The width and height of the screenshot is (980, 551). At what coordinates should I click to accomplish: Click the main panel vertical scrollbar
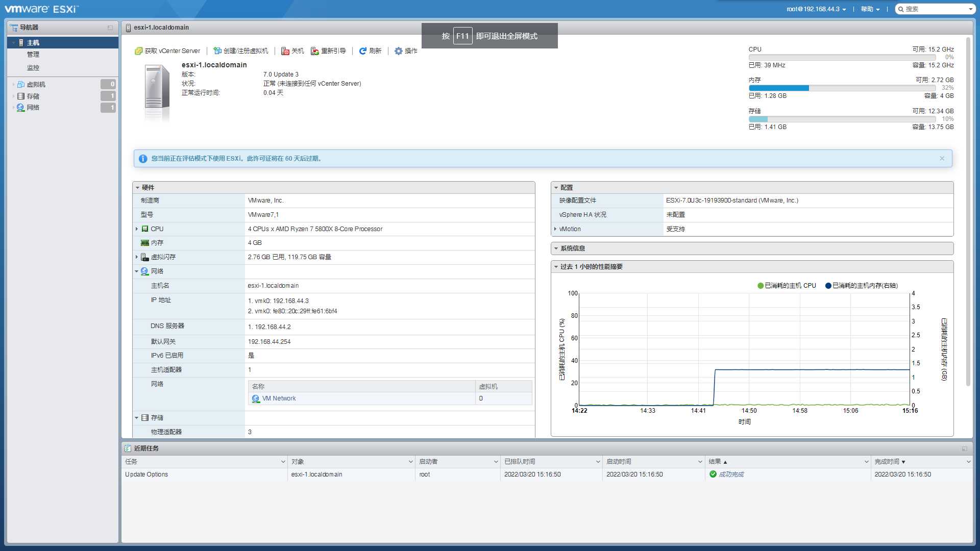[968, 212]
